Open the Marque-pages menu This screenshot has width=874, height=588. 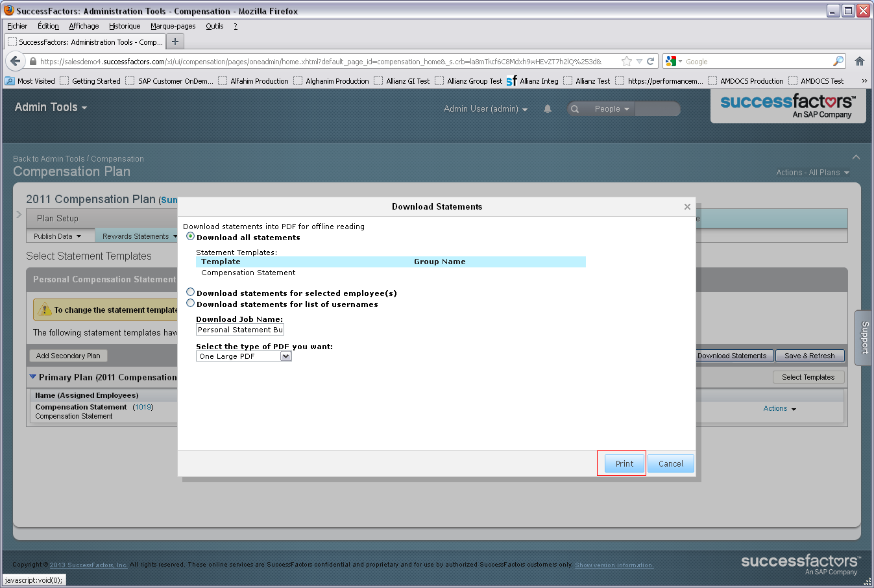(x=173, y=26)
